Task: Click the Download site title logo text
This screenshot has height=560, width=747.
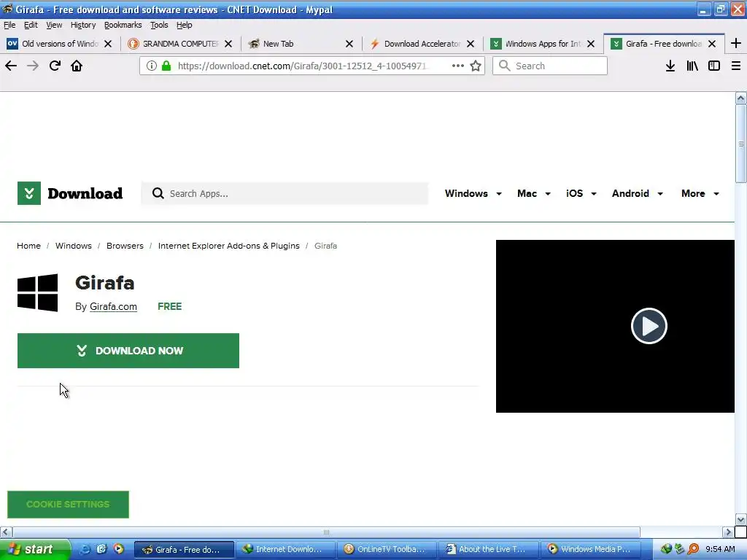Action: [85, 193]
